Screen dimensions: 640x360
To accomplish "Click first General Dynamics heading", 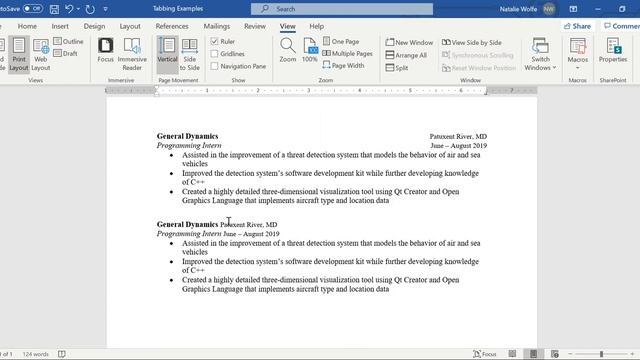I will pyautogui.click(x=187, y=136).
